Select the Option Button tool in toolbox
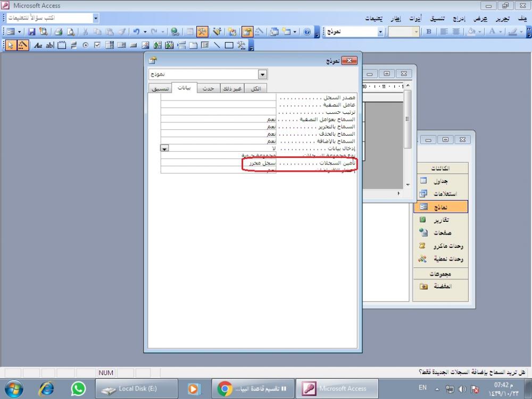 (86, 45)
